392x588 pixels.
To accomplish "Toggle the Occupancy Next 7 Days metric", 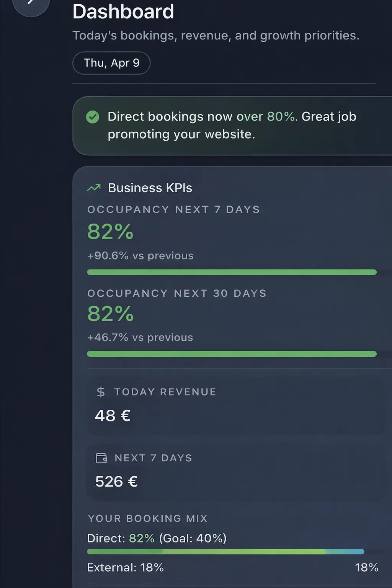I will point(230,237).
